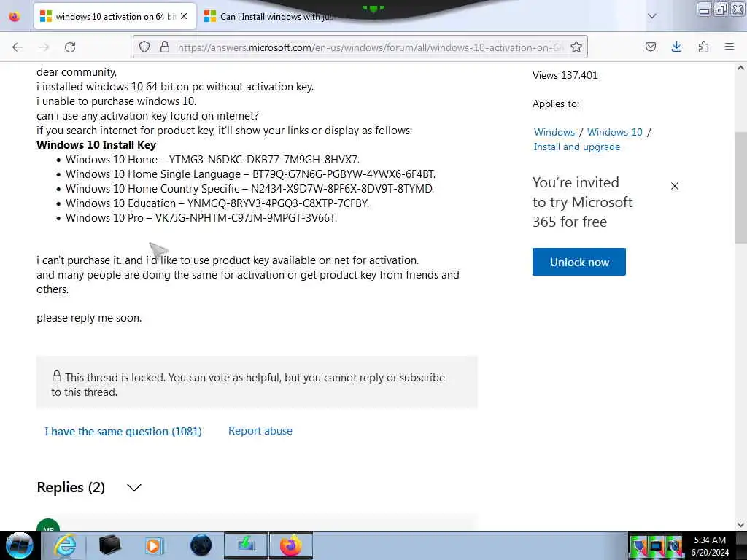Click the forward navigation arrow
Image resolution: width=747 pixels, height=560 pixels.
point(44,47)
